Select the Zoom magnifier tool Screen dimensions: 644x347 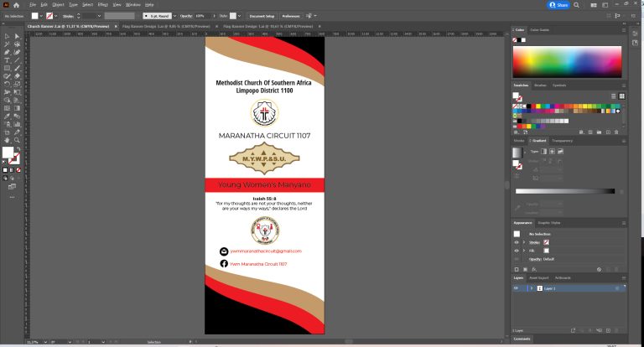pos(18,140)
